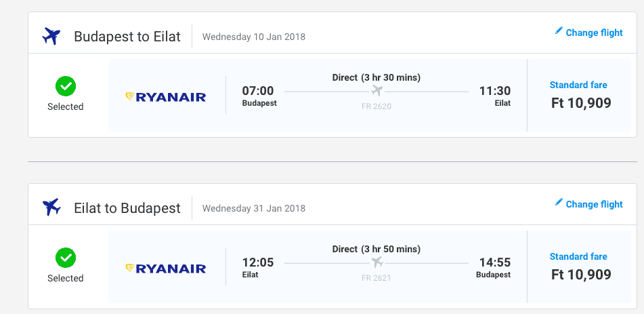Click the Wednesday 10 Jan 2018 date
This screenshot has width=644, height=314.
click(x=254, y=37)
